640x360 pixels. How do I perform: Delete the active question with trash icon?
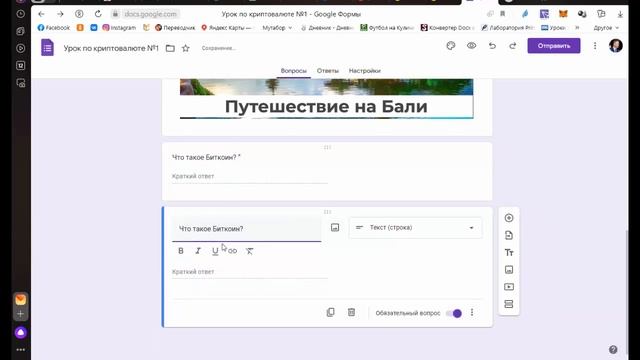[x=351, y=312]
